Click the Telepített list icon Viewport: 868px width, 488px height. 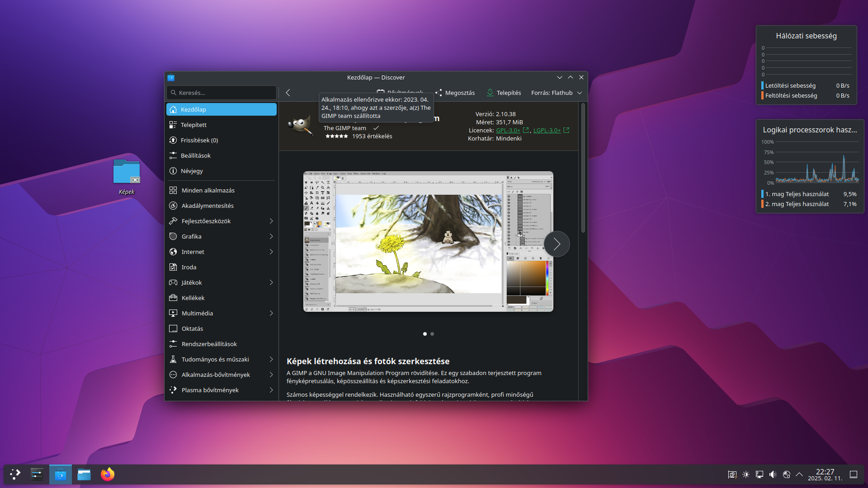tap(173, 125)
